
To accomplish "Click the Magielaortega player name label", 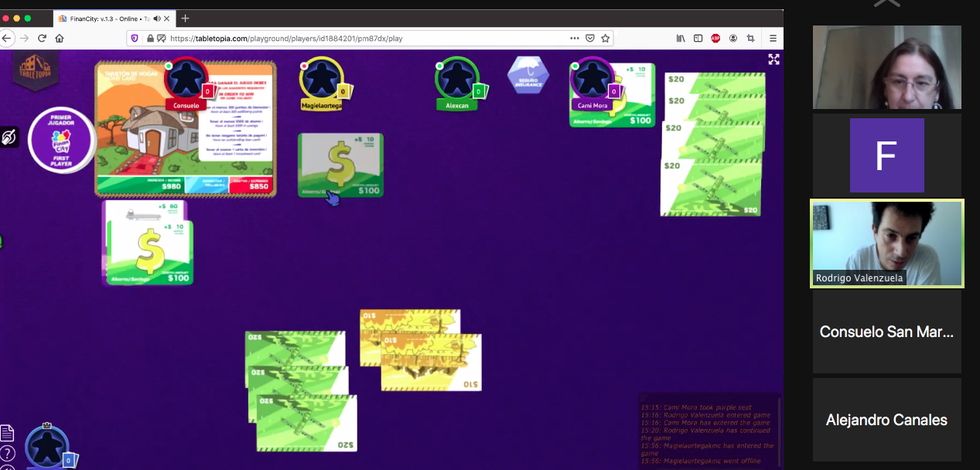I will click(322, 105).
